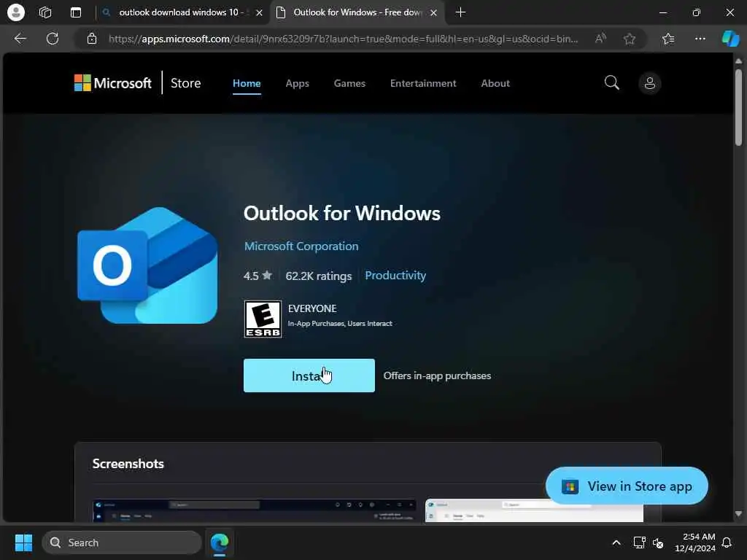Open the Favorites list icon
Viewport: 747px width, 560px height.
[668, 39]
